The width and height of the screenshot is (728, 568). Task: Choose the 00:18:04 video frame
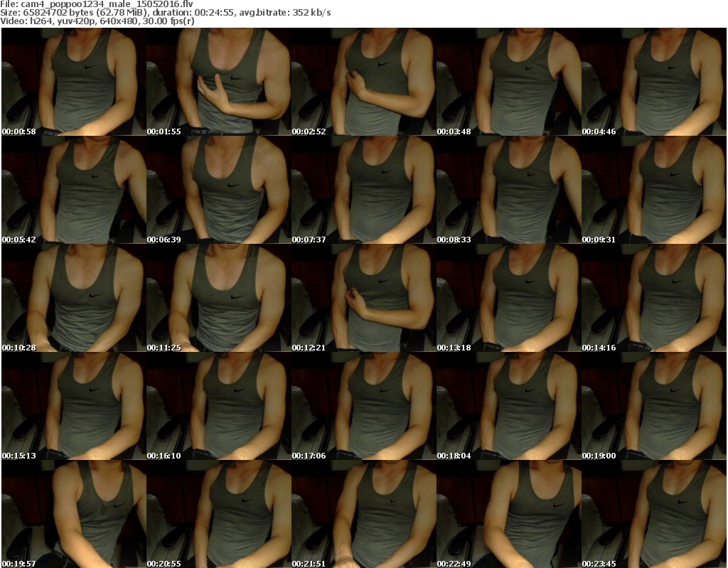tap(509, 406)
